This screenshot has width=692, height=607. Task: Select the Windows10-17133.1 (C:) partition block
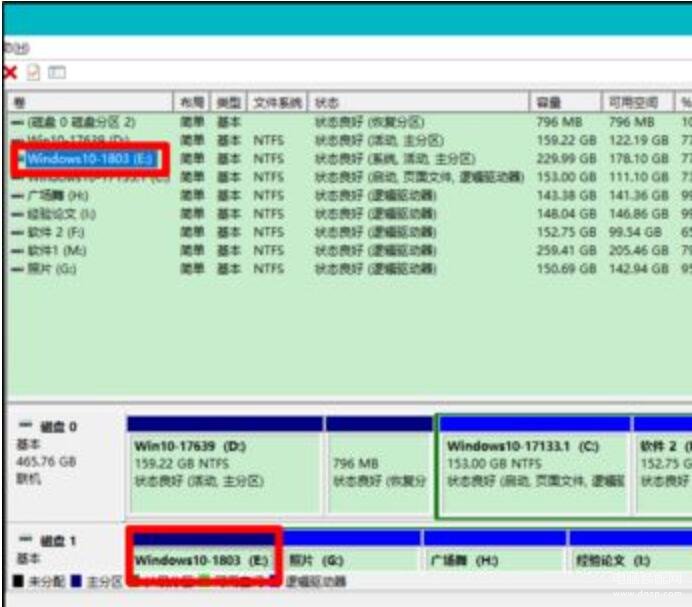click(534, 466)
